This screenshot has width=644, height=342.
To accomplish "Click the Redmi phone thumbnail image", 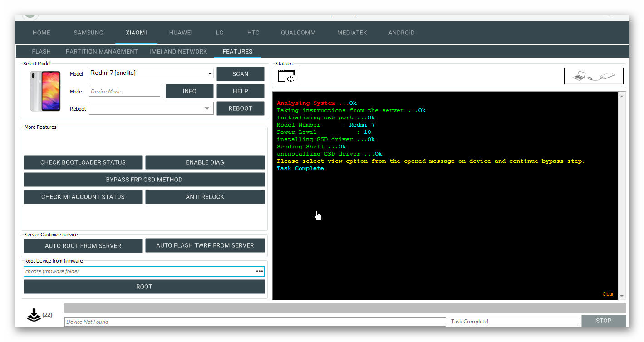I will click(45, 91).
